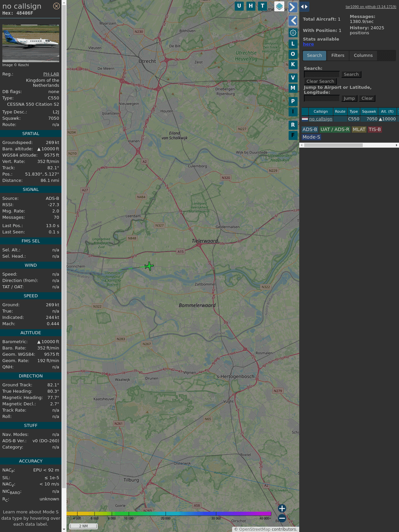Screen dimensions: 399x532
Task: Toggle the I map button
Action: (293, 112)
